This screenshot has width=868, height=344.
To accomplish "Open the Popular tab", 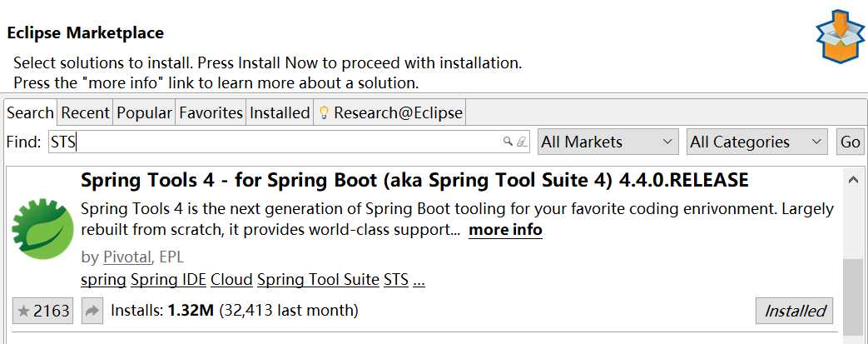I will [x=144, y=113].
